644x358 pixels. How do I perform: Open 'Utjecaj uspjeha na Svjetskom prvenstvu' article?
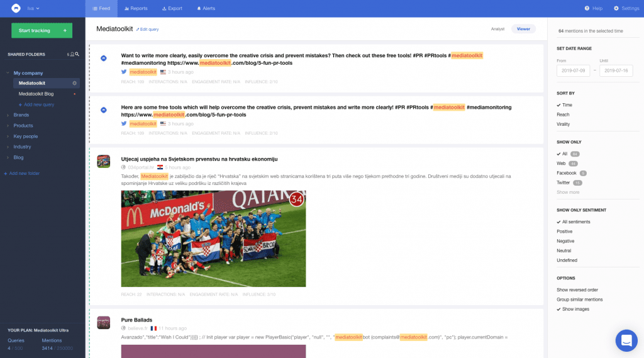click(199, 159)
